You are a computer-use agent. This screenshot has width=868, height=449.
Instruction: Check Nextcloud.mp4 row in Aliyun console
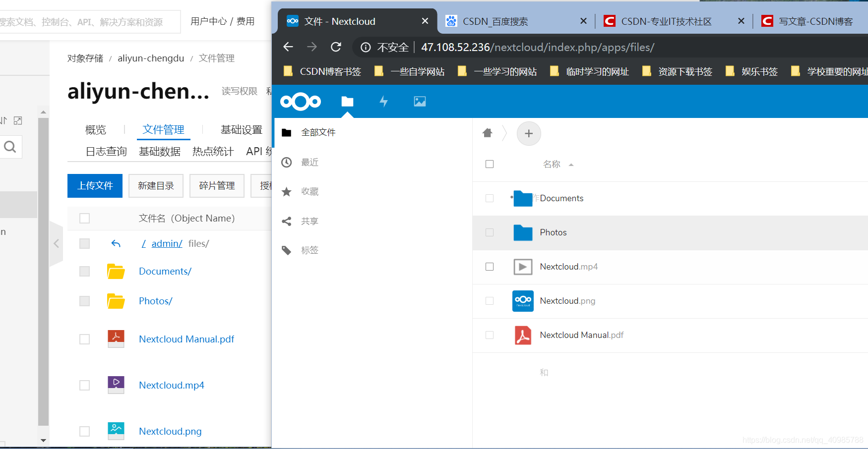(85, 385)
